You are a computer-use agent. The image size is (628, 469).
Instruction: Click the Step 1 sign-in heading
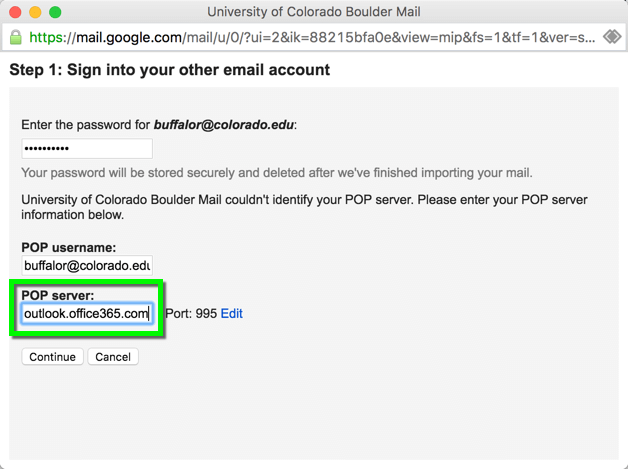point(169,70)
